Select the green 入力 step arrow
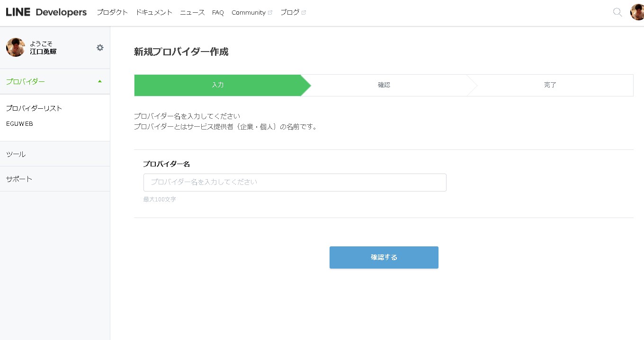This screenshot has width=644, height=340. click(218, 85)
